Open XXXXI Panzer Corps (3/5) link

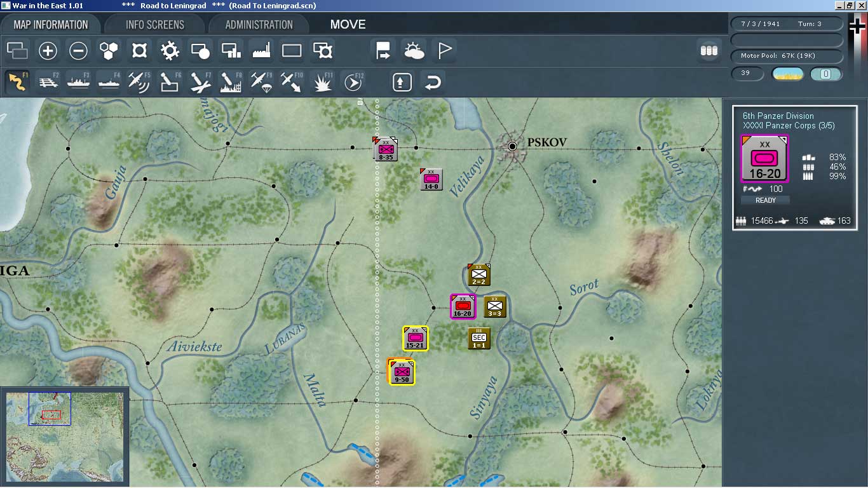coord(789,126)
